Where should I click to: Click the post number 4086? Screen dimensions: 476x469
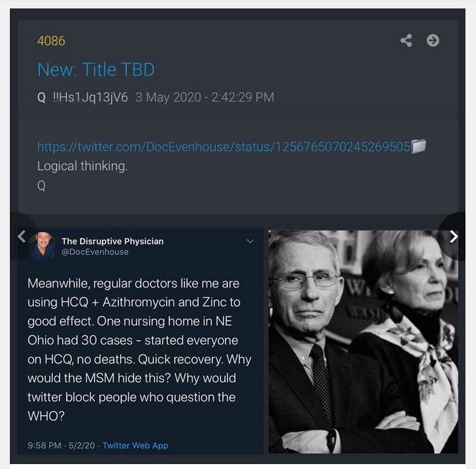(x=51, y=41)
